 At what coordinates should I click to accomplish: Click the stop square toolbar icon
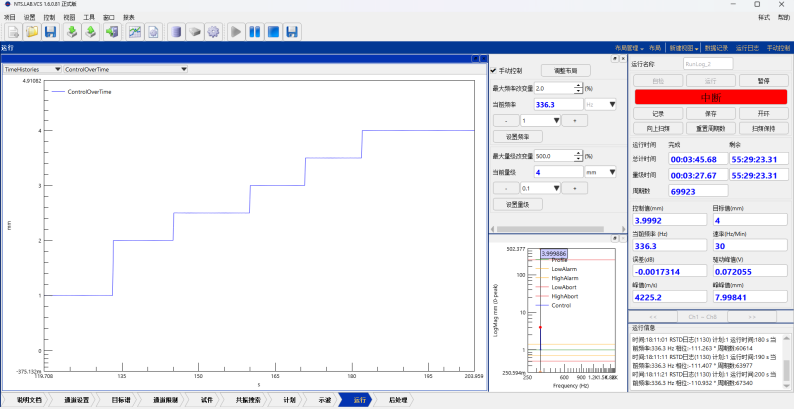pyautogui.click(x=273, y=32)
